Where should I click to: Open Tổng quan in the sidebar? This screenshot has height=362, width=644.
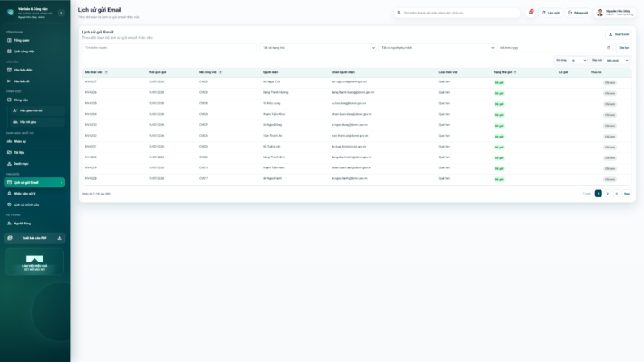34,40
